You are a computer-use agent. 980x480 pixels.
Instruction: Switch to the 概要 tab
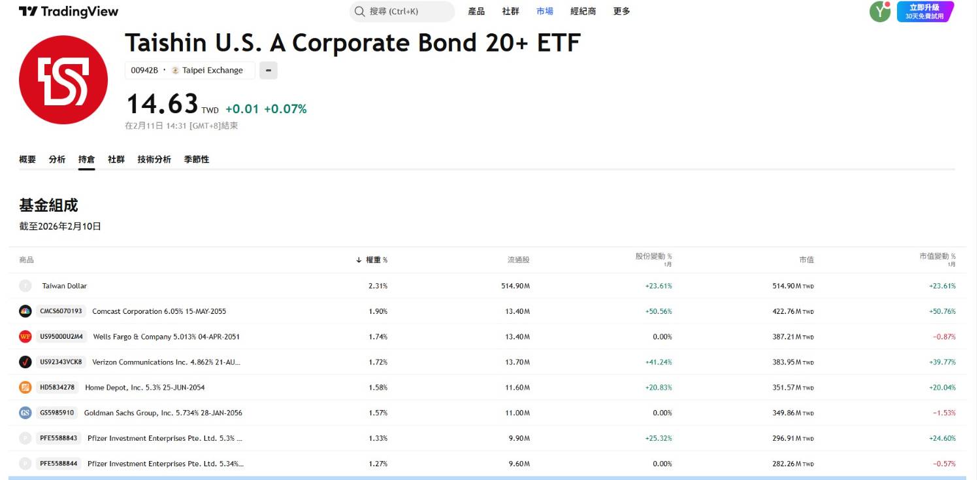pyautogui.click(x=27, y=160)
